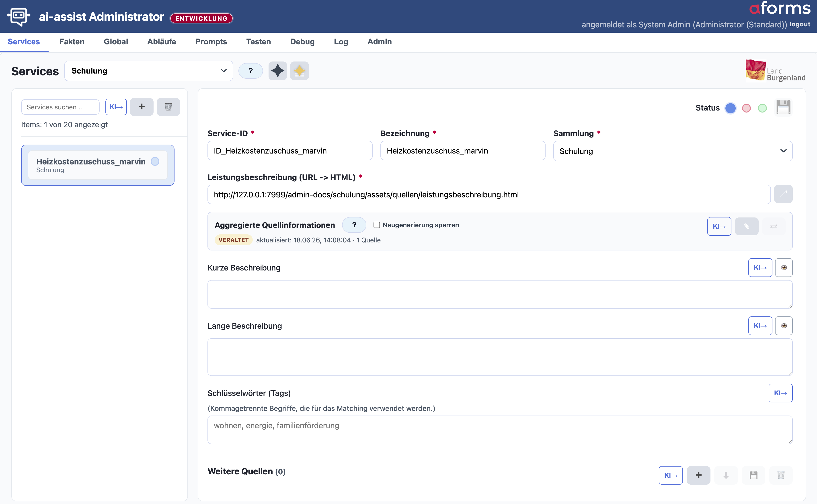The height and width of the screenshot is (504, 817).
Task: Open the Services collection dropdown showing Schulung
Action: click(149, 71)
